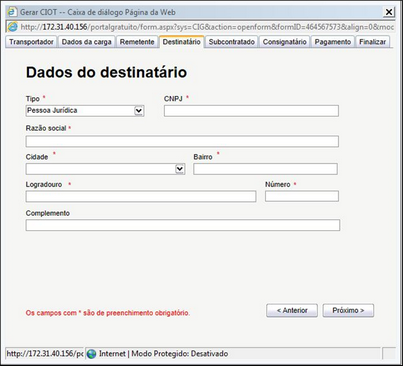Select the Destinatário tab

pos(181,42)
